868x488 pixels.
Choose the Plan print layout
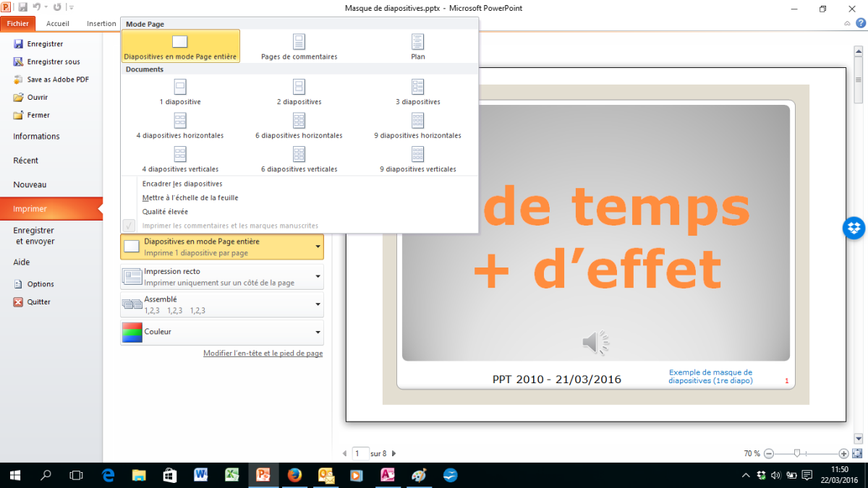pos(418,46)
